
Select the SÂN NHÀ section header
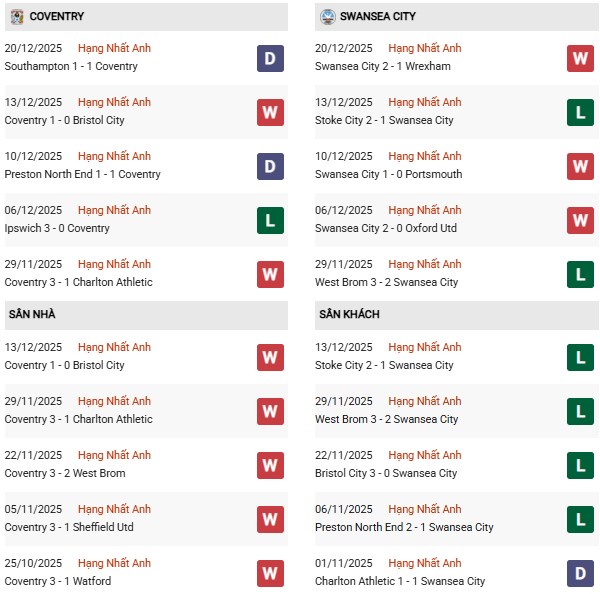32,315
